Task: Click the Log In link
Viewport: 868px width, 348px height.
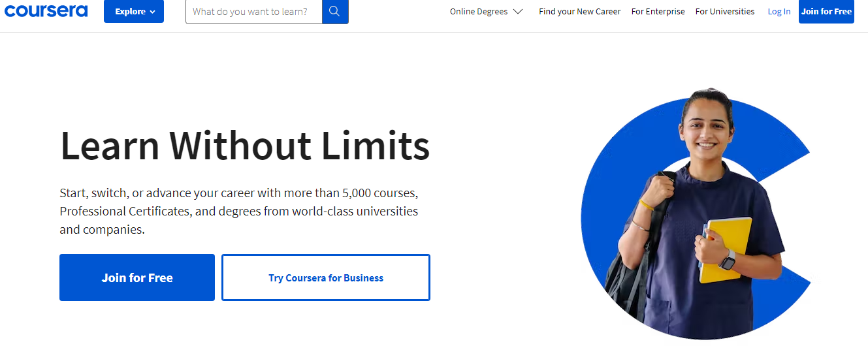Action: [x=779, y=12]
